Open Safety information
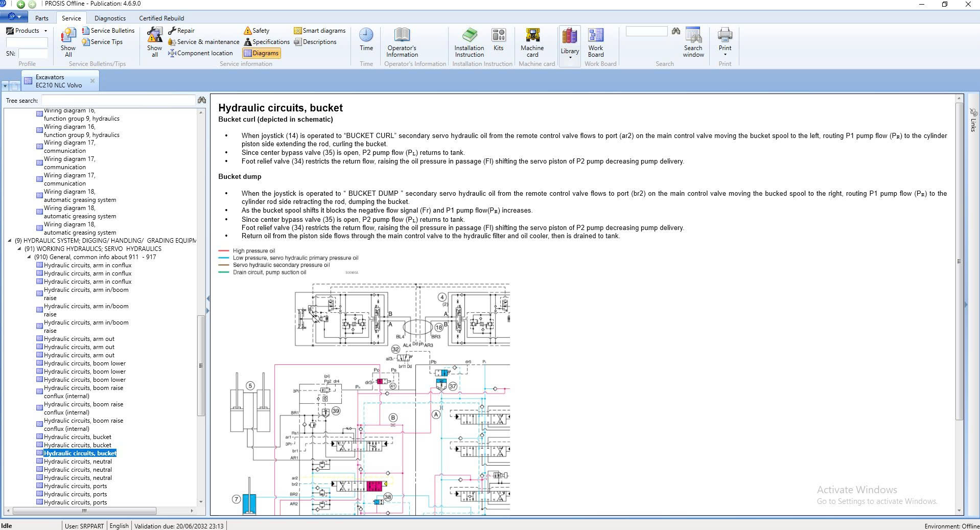980x530 pixels. pos(256,31)
